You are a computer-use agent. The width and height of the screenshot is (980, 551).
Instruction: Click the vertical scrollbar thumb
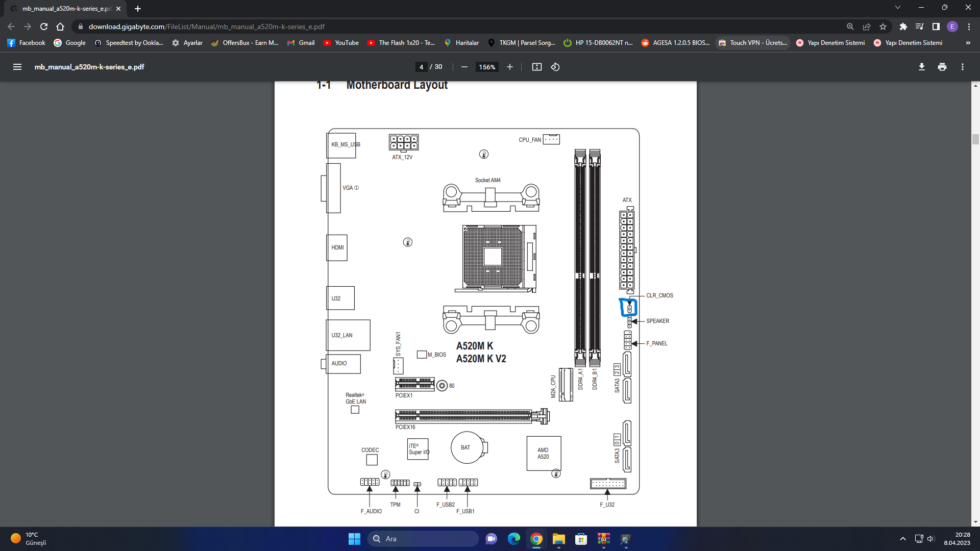pos(975,139)
